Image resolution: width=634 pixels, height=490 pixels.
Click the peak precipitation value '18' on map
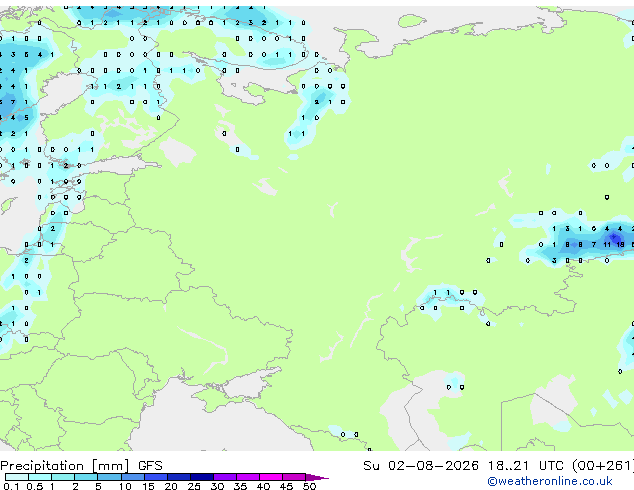pyautogui.click(x=620, y=245)
